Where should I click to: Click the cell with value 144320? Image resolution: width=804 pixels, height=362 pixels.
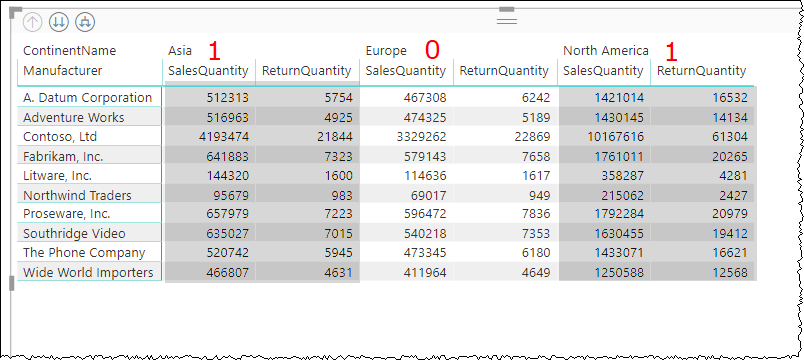[228, 175]
